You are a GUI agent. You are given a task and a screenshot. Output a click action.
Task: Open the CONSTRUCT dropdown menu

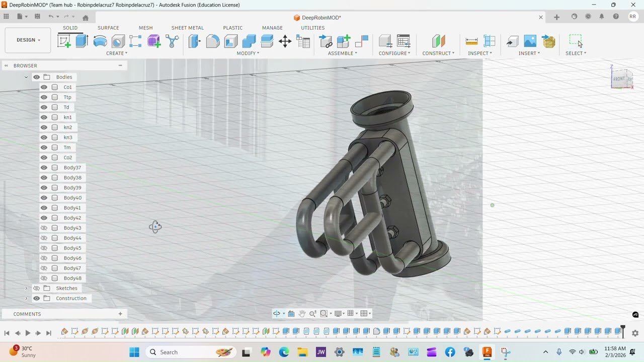tap(438, 53)
